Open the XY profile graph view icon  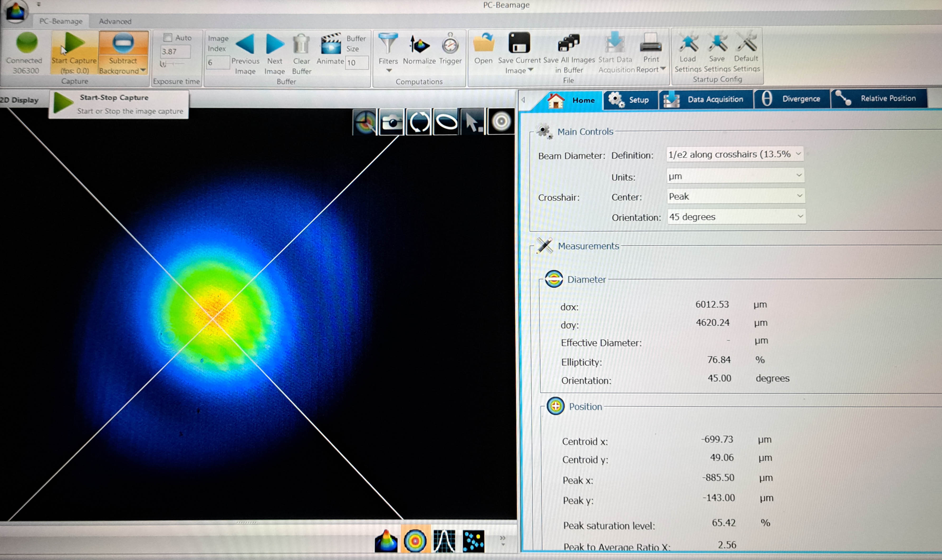[444, 541]
